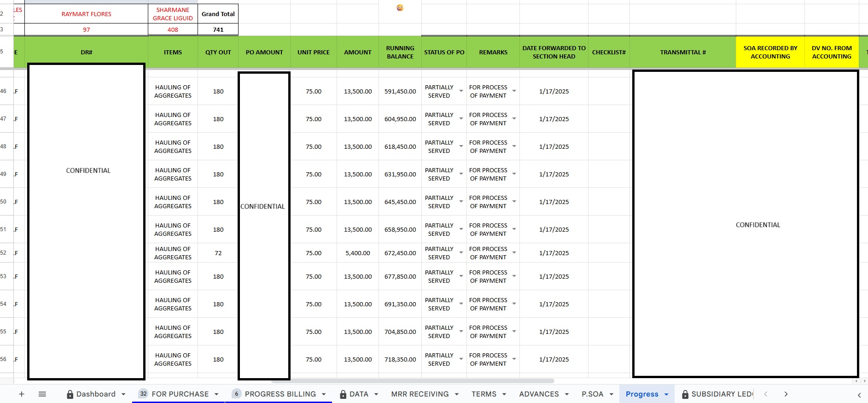Viewport: 868px width, 403px height.
Task: Click the lock icon on SUBSIDIARY LEDGER tab
Action: (685, 394)
